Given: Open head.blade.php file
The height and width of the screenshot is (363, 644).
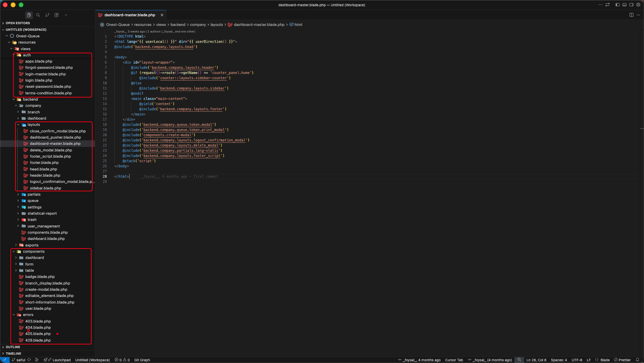Looking at the screenshot, I should (43, 169).
